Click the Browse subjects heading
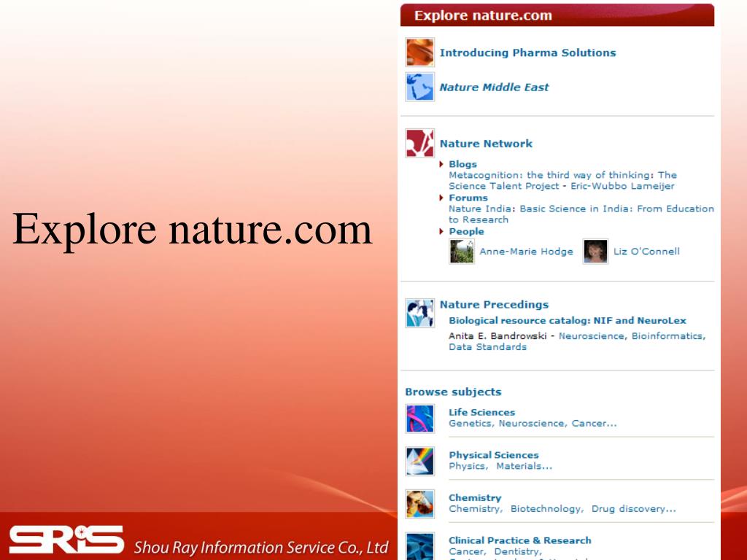 453,392
